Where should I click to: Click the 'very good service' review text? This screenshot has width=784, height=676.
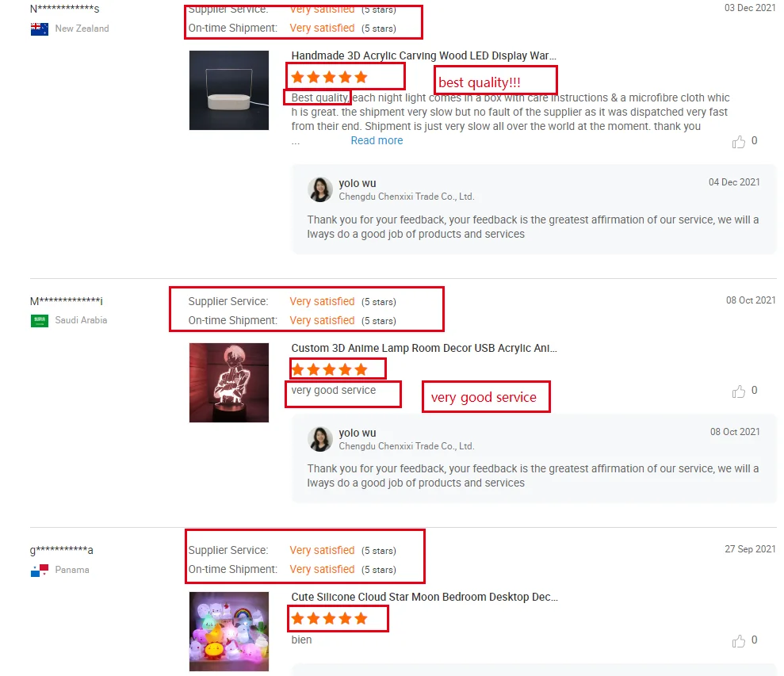click(x=334, y=390)
